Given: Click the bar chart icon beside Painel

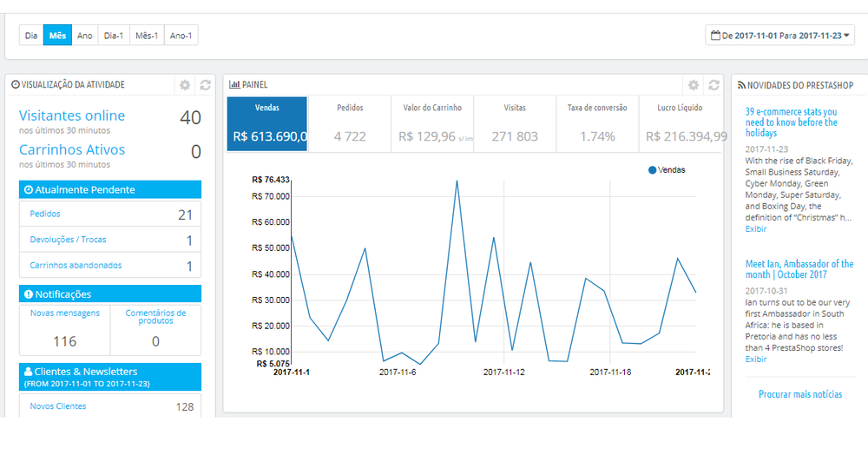Looking at the screenshot, I should [234, 85].
